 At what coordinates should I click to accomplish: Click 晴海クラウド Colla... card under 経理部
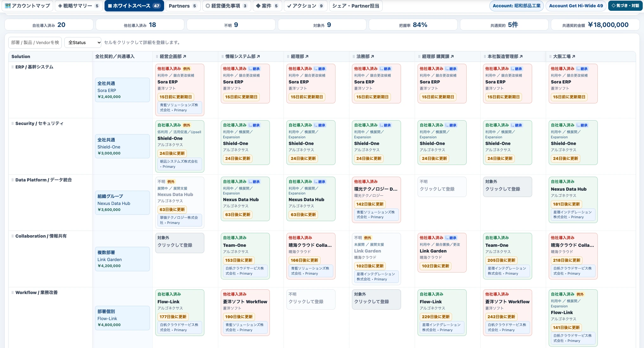point(311,256)
